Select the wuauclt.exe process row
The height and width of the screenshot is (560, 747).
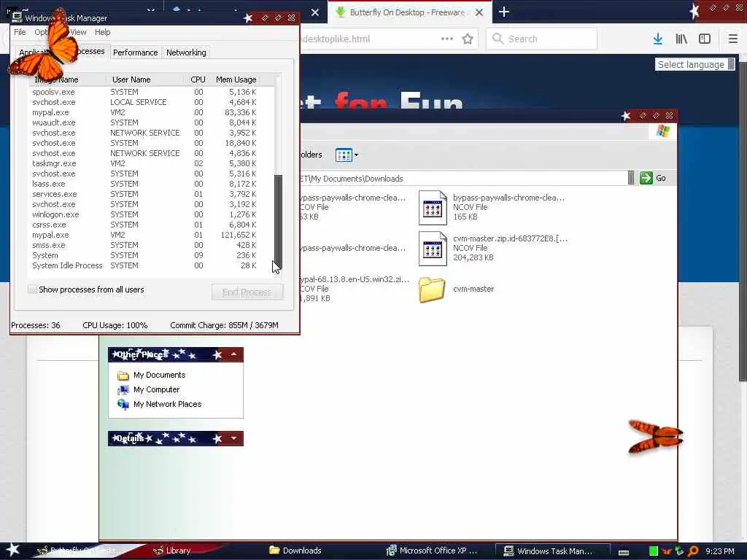coord(144,122)
